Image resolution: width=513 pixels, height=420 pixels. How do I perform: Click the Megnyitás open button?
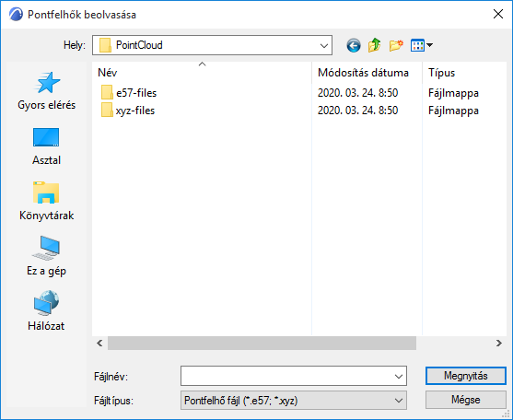pyautogui.click(x=466, y=376)
